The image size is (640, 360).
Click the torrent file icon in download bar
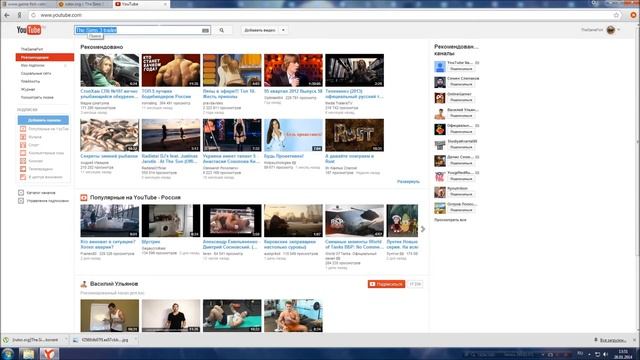tap(6, 340)
